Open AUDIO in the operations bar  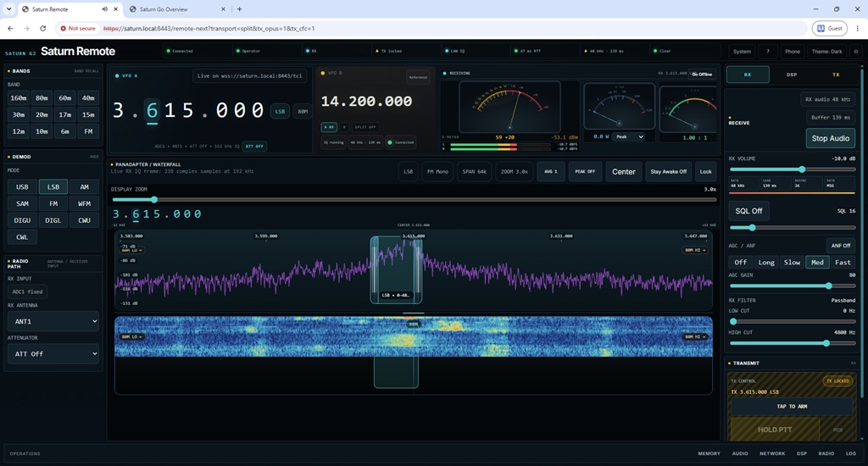740,453
